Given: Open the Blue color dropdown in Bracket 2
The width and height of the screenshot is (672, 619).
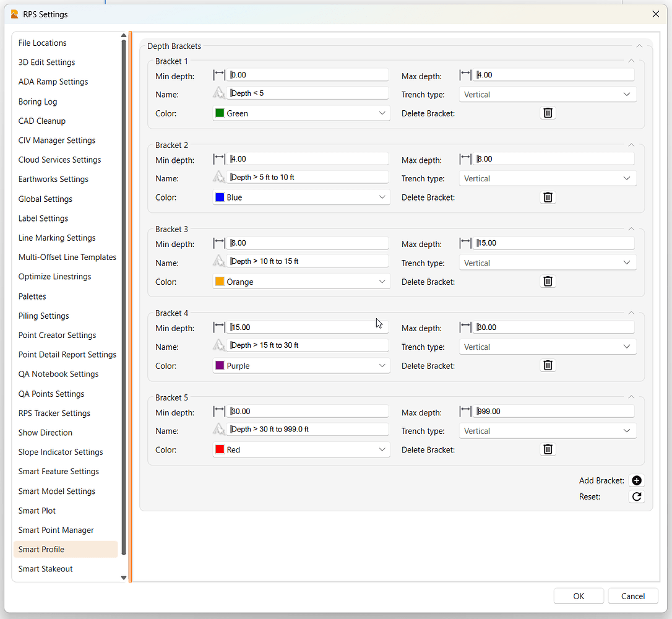Looking at the screenshot, I should click(x=301, y=197).
